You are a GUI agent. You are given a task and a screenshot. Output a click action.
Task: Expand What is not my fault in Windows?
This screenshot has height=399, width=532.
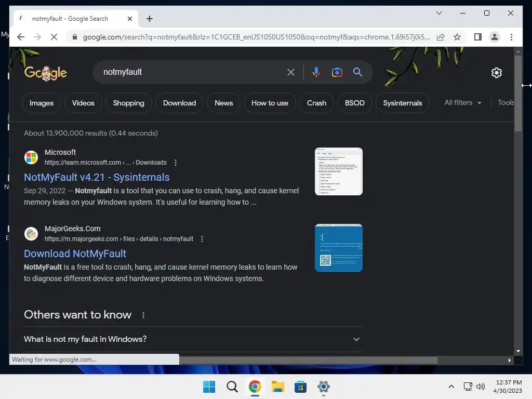tap(193, 339)
